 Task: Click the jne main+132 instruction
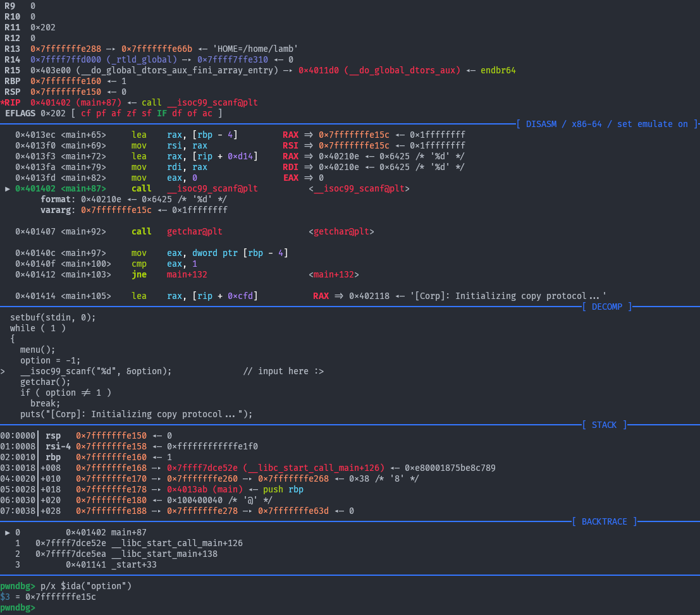(169, 275)
